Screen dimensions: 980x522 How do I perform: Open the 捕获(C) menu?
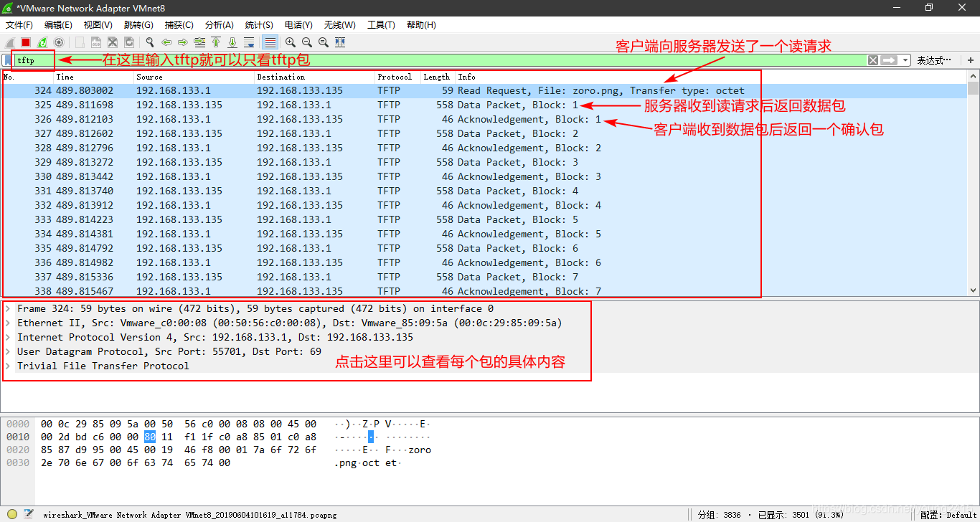(x=179, y=25)
